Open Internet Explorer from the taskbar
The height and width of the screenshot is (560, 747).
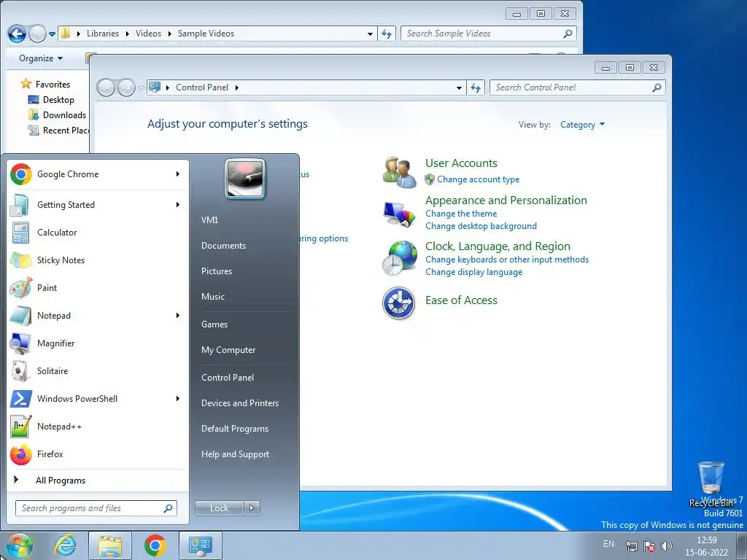65,545
